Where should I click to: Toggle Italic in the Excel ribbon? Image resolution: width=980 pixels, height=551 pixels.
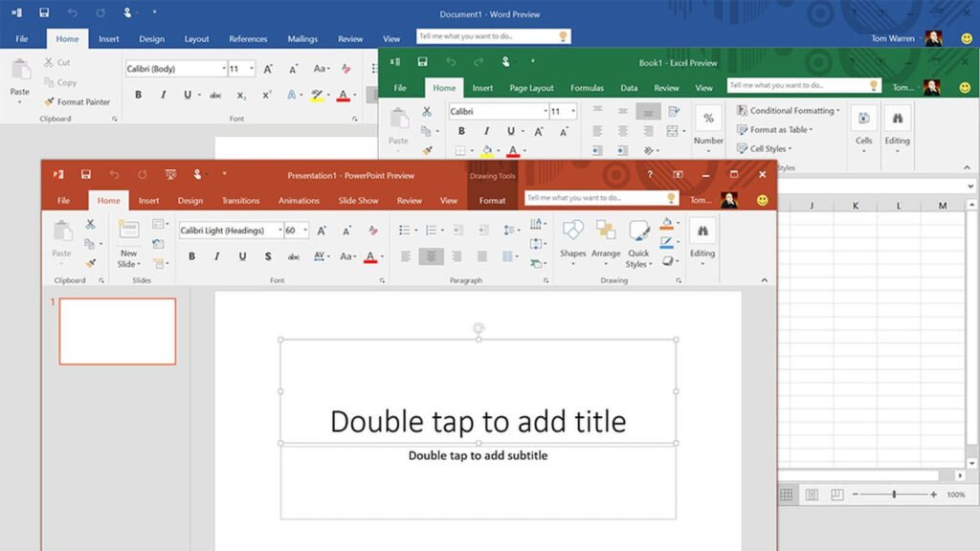[x=486, y=131]
